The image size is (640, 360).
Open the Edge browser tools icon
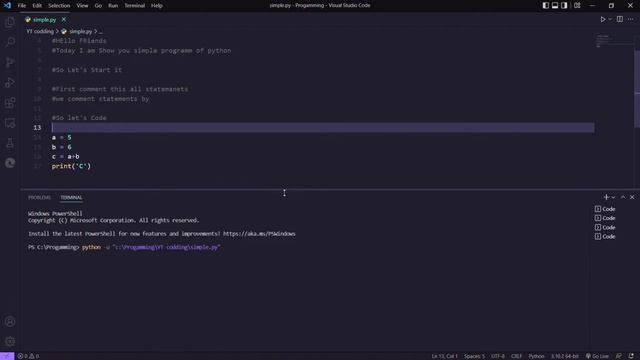click(10, 163)
